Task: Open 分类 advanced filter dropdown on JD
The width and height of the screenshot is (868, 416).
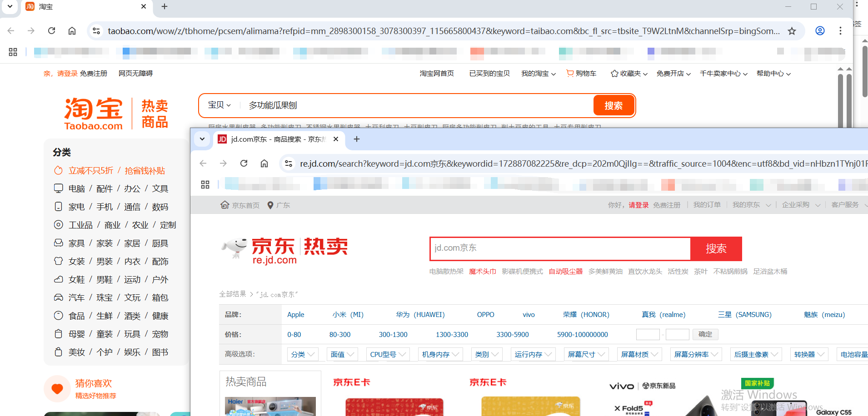Action: pyautogui.click(x=303, y=354)
